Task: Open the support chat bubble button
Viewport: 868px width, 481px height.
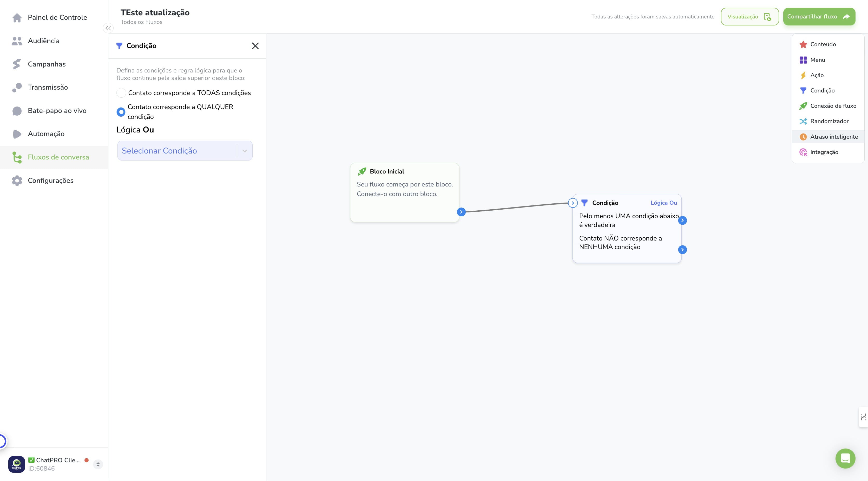Action: click(845, 458)
